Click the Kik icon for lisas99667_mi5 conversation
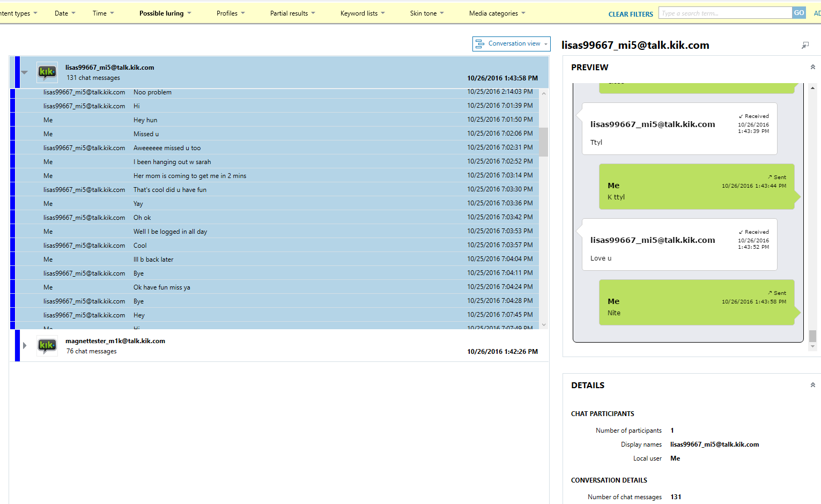 pos(47,72)
